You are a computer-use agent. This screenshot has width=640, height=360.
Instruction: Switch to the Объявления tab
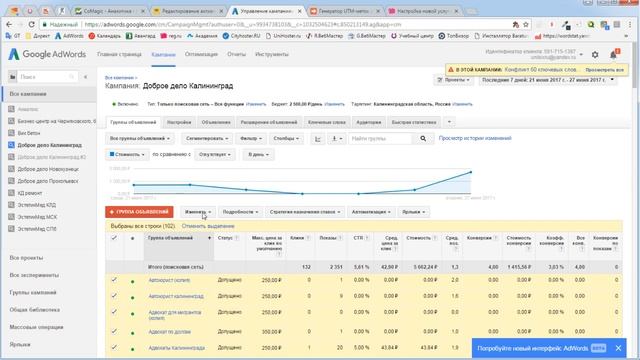(216, 122)
